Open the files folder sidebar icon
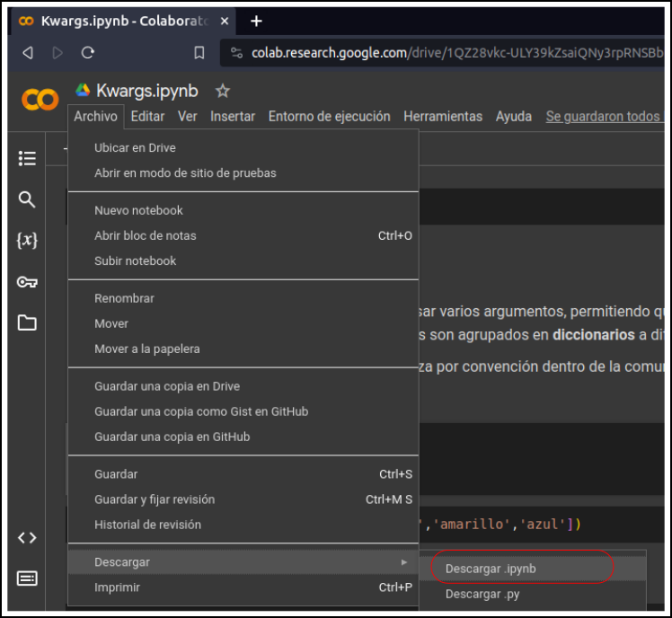Screen dimensions: 672x618 (27, 322)
